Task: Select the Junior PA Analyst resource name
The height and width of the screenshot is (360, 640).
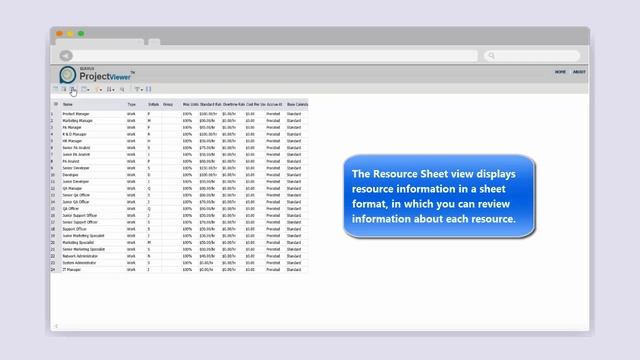Action: [76, 155]
